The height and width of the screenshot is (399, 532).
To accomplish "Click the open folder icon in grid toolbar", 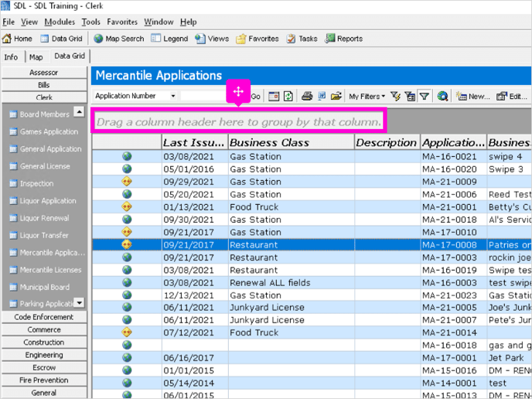I will click(336, 97).
